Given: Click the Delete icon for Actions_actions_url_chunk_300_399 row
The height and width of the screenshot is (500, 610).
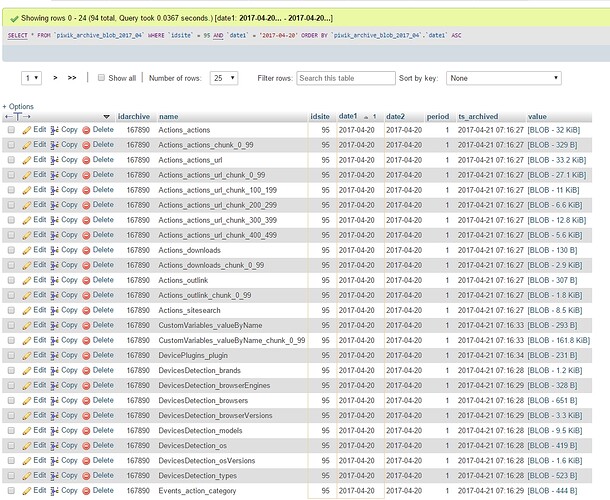Looking at the screenshot, I should click(x=86, y=220).
